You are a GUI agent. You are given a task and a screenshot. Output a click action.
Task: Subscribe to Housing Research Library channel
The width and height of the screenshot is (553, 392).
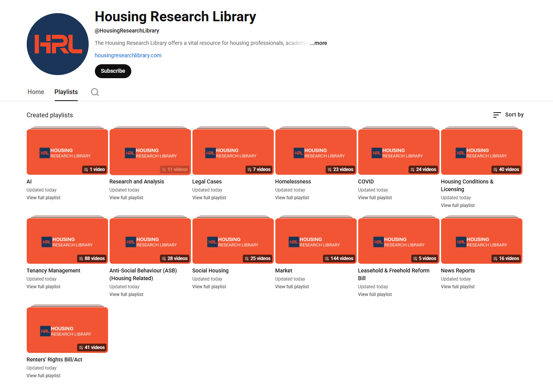113,71
